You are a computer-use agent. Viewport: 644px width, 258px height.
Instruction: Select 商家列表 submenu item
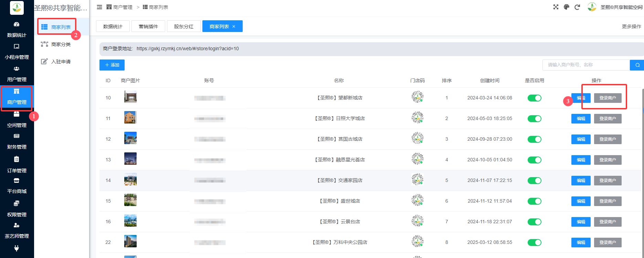point(61,27)
